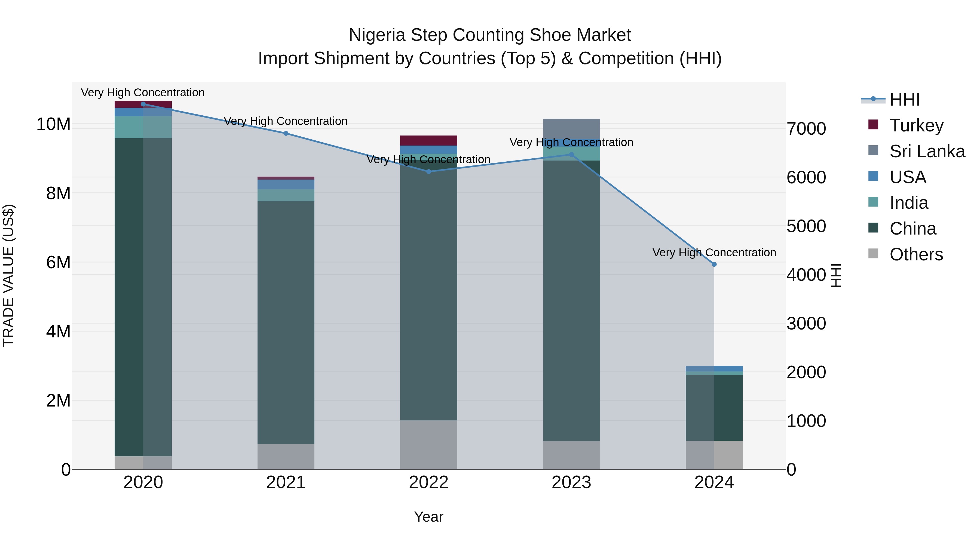Click the 8M trade value axis tick

[58, 193]
